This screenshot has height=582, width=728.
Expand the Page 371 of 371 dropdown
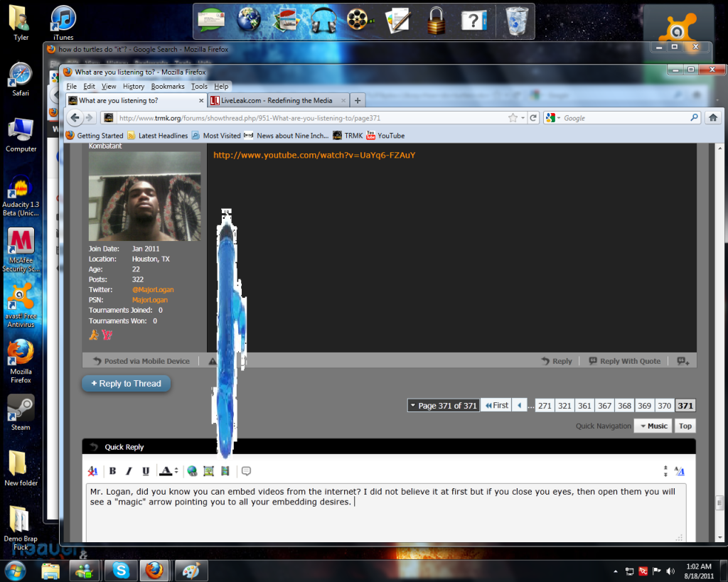pos(442,406)
